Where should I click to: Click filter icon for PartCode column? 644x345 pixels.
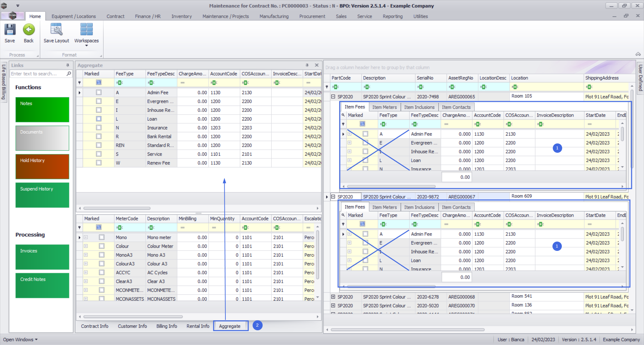click(x=336, y=87)
